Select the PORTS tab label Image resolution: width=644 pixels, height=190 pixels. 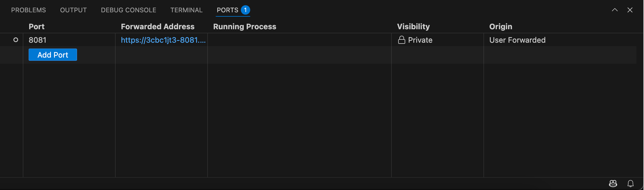coord(227,10)
